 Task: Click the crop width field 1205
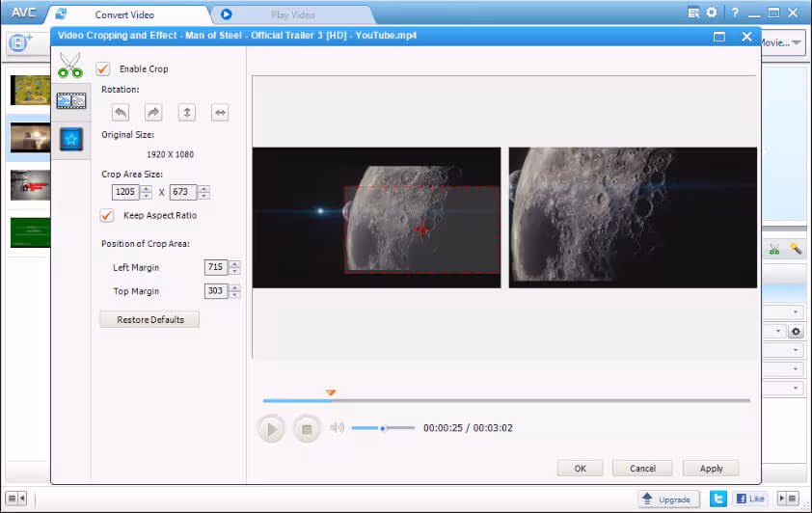[125, 192]
